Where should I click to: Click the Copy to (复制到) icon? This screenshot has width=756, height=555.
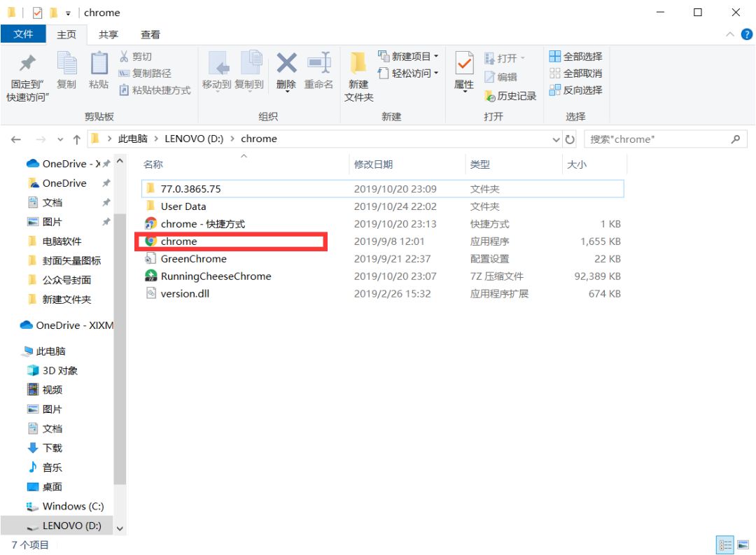pos(251,63)
